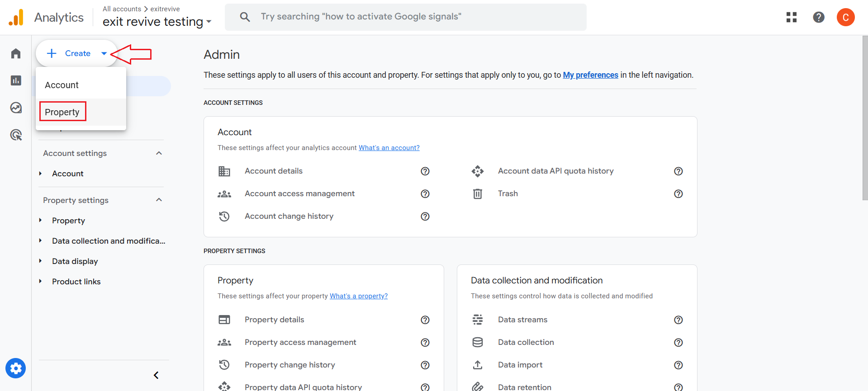Open the Google apps grid icon

click(791, 17)
